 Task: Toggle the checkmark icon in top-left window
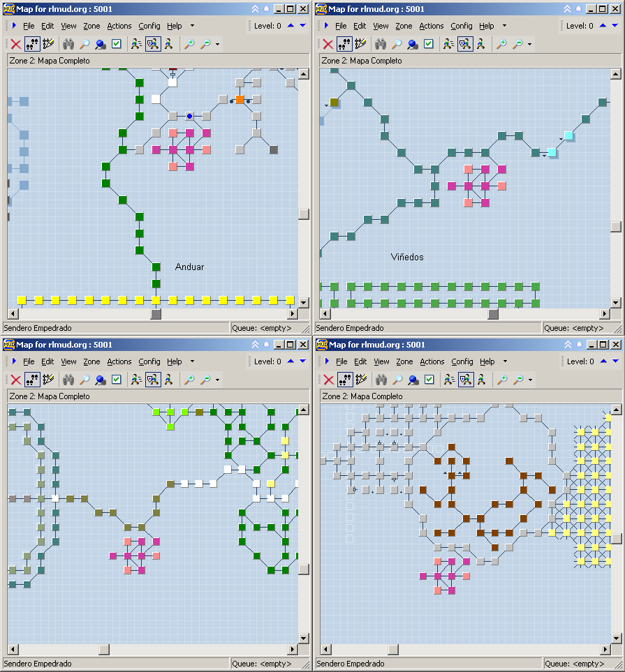click(116, 44)
